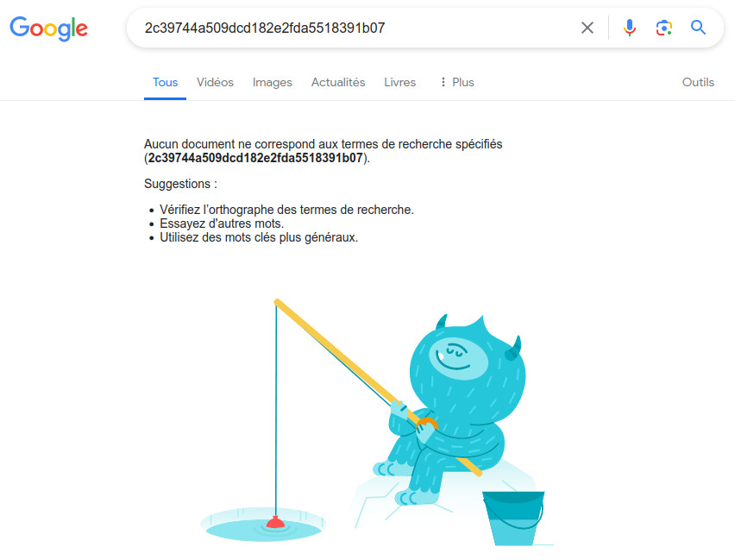
Task: Open the Actualités tab
Action: coord(338,82)
